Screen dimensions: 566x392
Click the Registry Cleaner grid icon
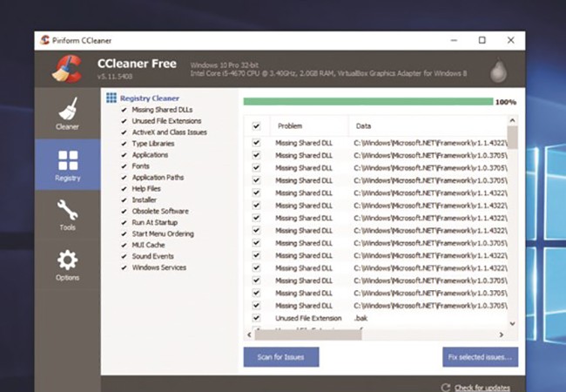point(111,98)
